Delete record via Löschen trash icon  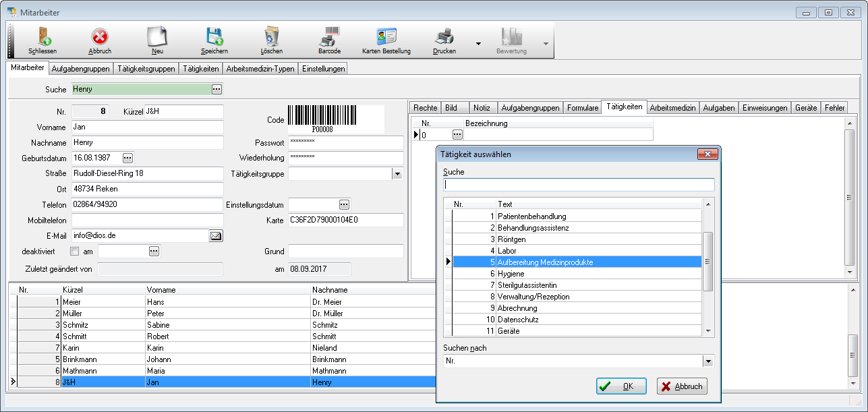[272, 36]
